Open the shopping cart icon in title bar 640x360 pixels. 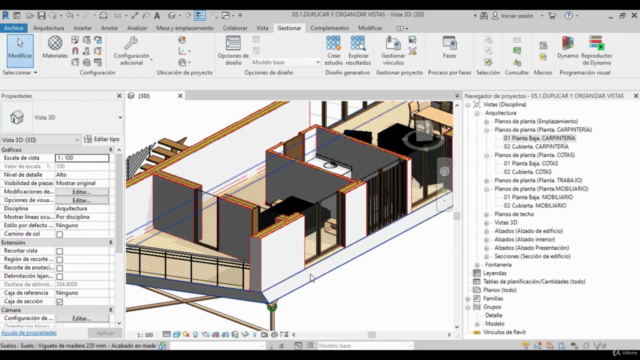(552, 16)
